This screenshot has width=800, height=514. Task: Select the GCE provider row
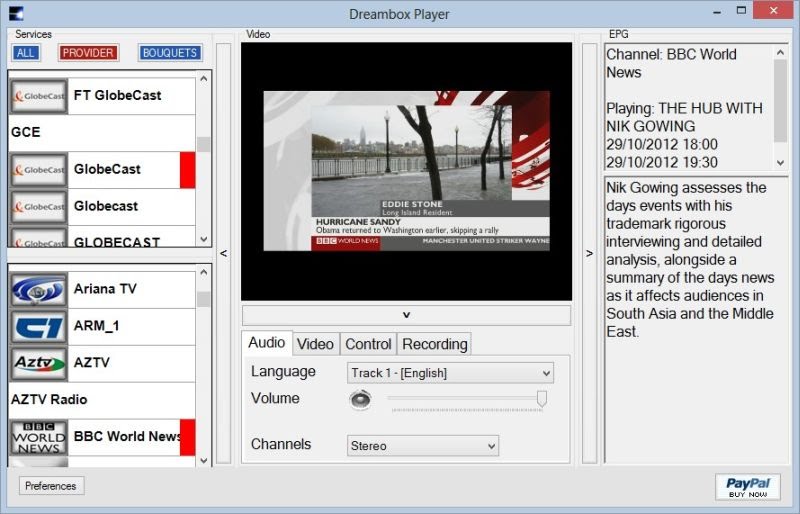(x=102, y=133)
